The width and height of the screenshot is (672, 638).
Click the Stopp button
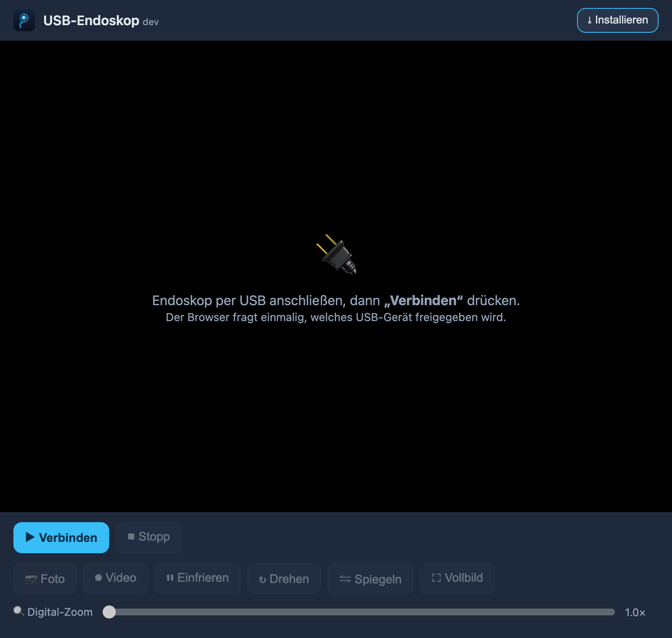(149, 537)
